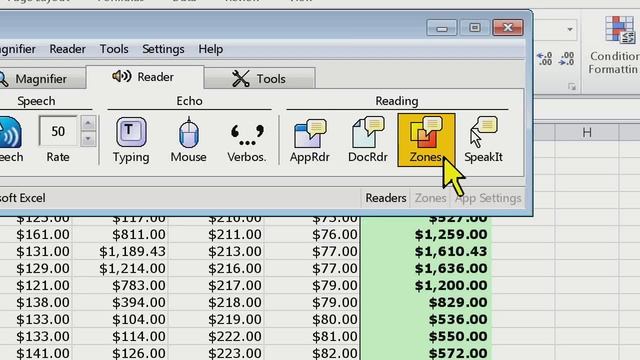Open Verbosity settings icon
The height and width of the screenshot is (360, 640).
(247, 140)
